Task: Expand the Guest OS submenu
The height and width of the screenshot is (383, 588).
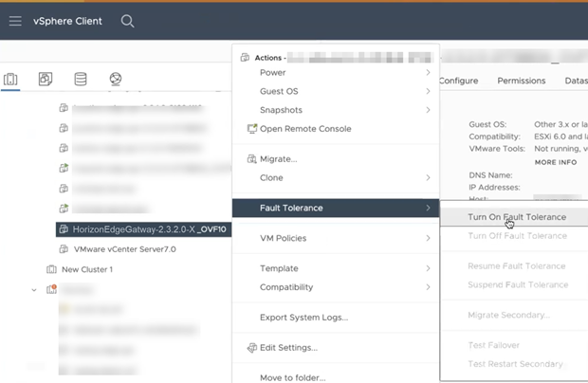Action: pyautogui.click(x=336, y=91)
